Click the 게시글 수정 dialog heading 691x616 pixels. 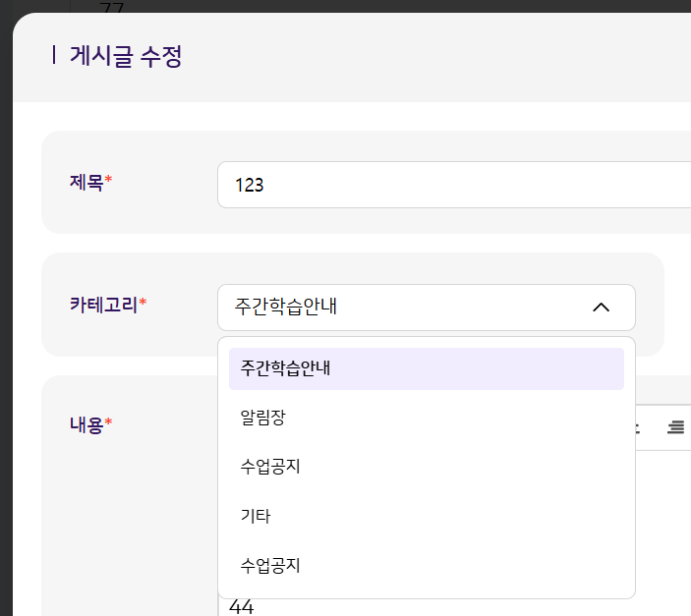(x=126, y=56)
